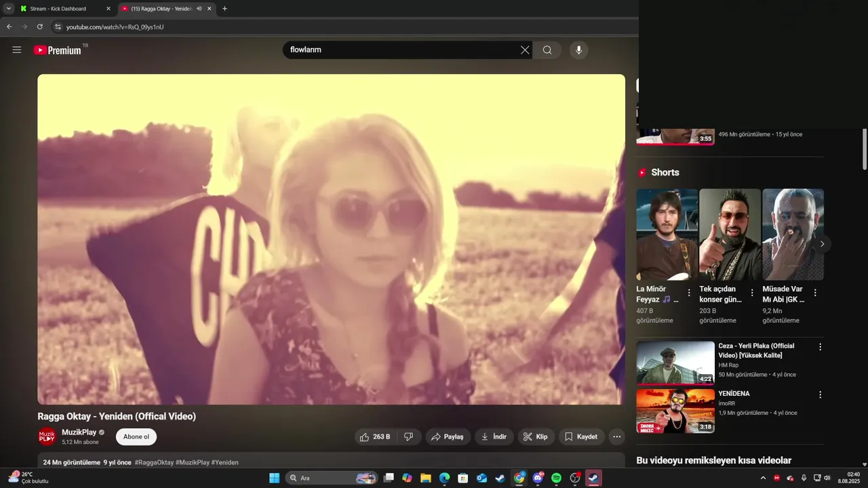This screenshot has width=868, height=488.
Task: Open Microsoft Store from taskbar
Action: (x=463, y=478)
